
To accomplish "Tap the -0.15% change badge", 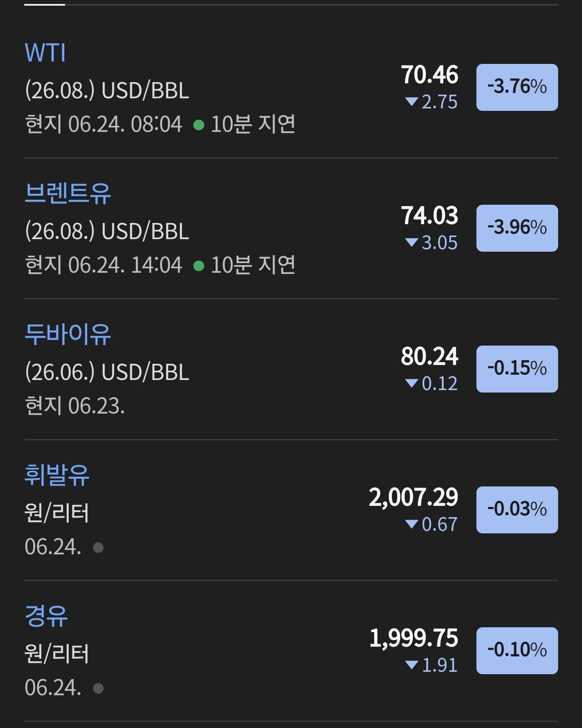I will pos(517,369).
